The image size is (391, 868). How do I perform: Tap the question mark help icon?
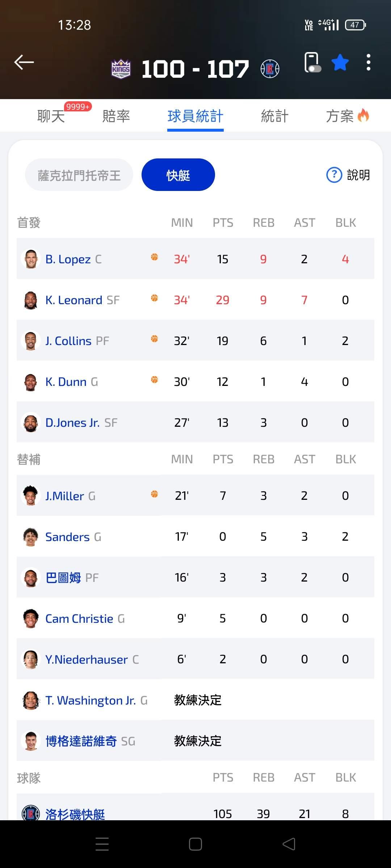coord(334,175)
